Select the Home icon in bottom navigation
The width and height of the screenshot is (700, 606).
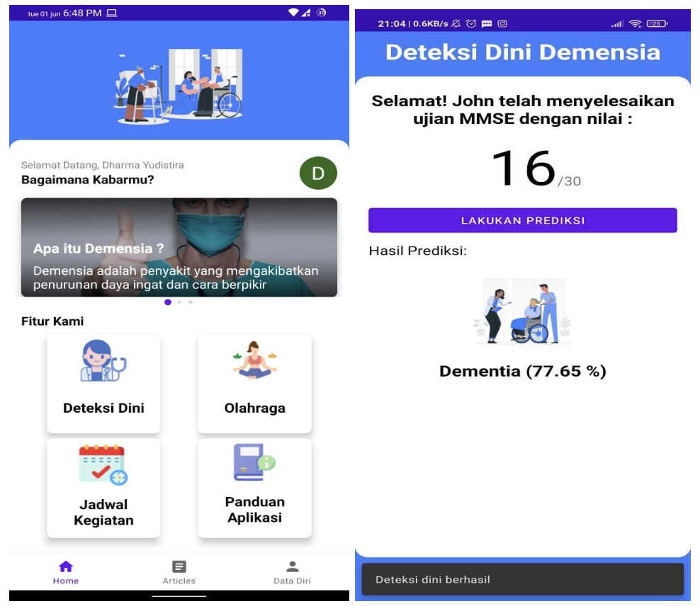point(66,566)
